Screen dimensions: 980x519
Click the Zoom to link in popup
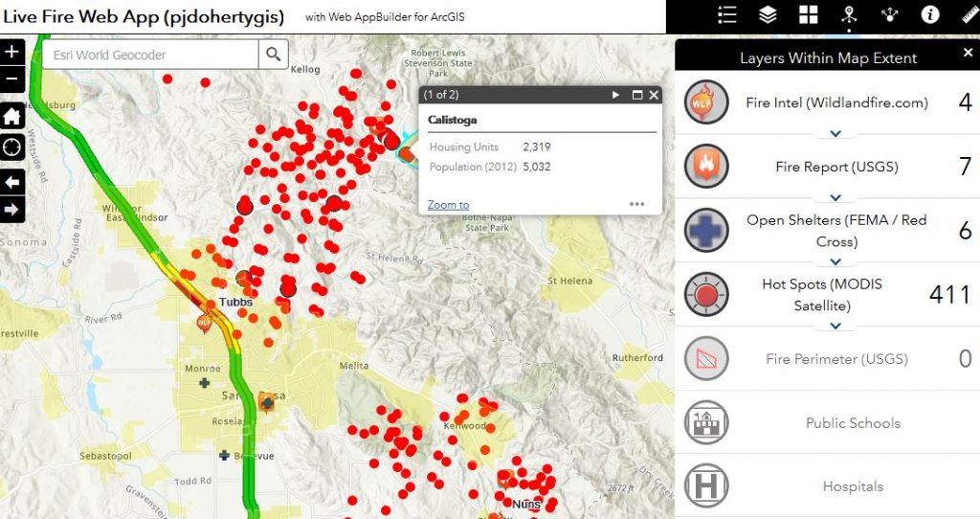448,205
